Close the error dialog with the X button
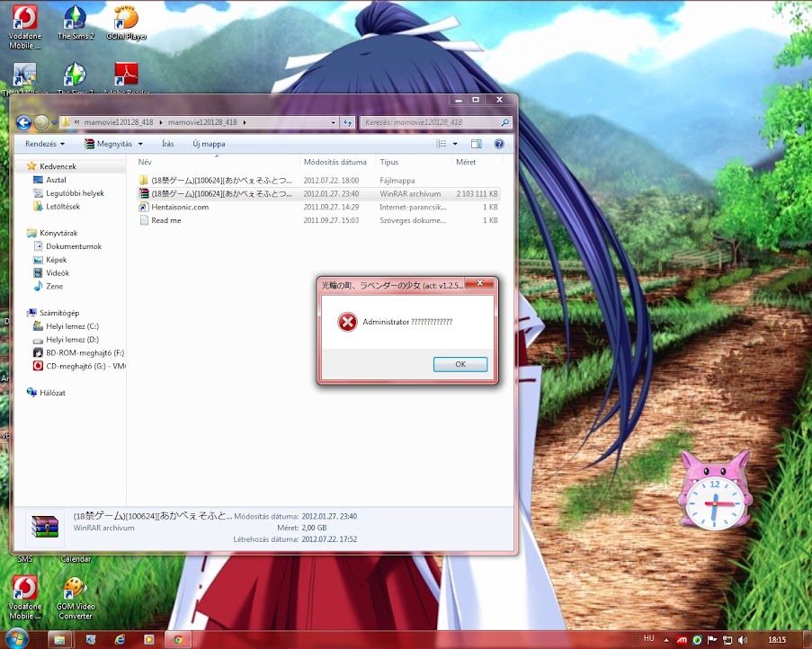The width and height of the screenshot is (812, 649). 480,283
